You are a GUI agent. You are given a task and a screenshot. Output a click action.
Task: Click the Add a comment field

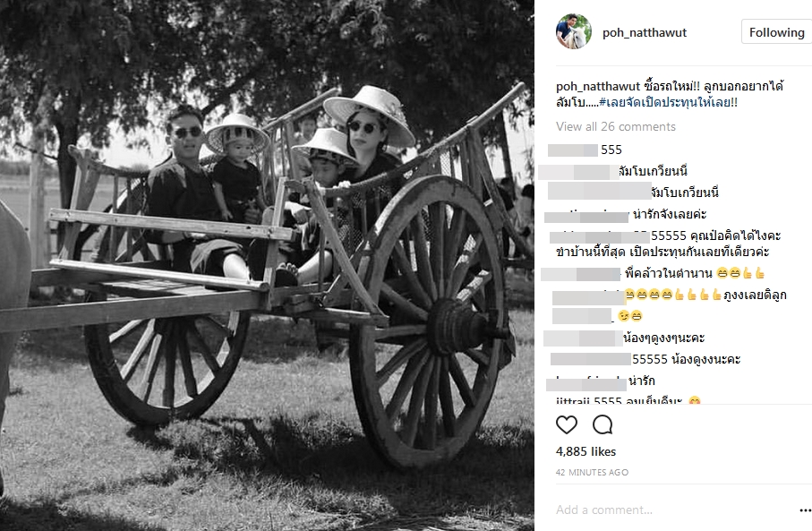pos(673,510)
